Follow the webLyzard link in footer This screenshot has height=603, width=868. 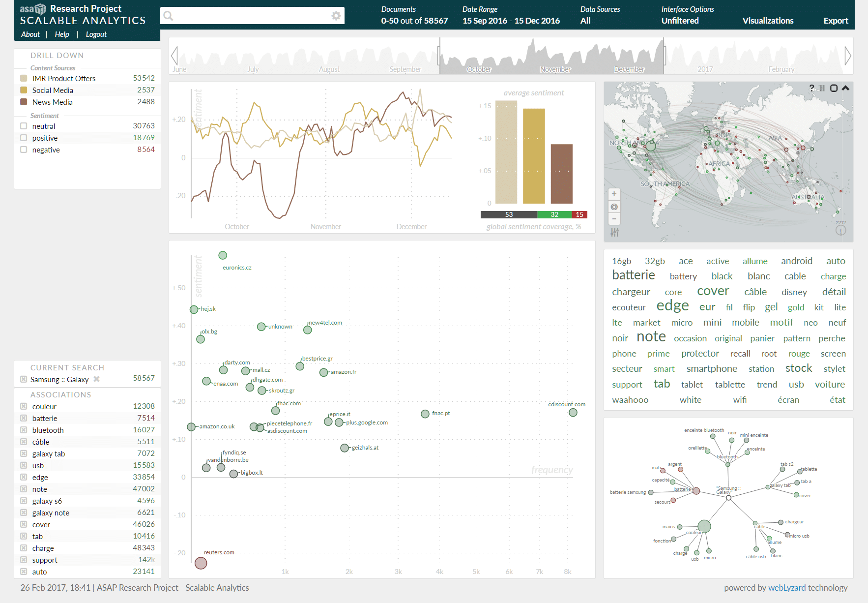point(787,588)
